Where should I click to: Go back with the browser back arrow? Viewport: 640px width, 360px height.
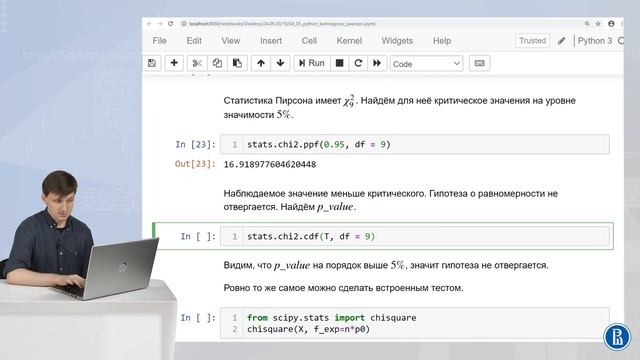(x=149, y=24)
